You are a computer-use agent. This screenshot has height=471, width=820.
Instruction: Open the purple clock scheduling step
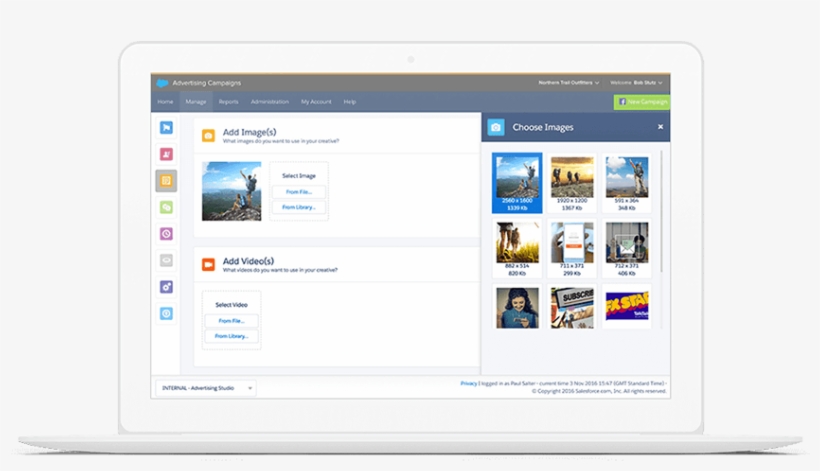point(166,234)
